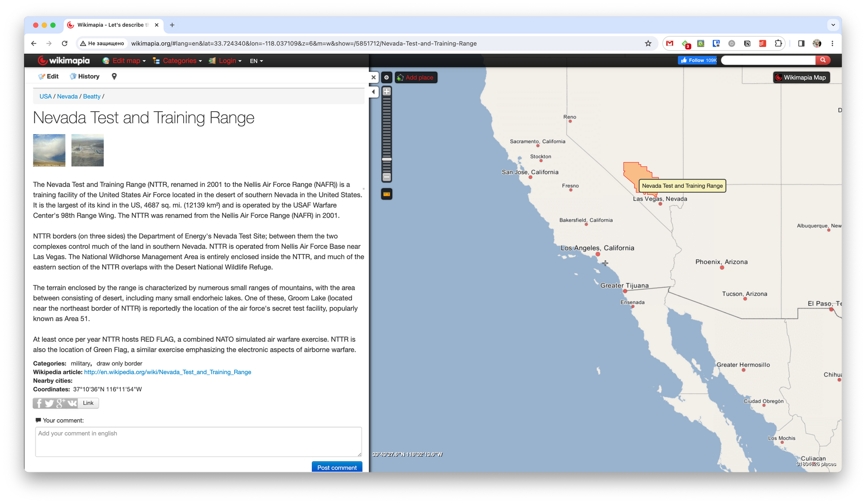The image size is (866, 504).
Task: Share via the Facebook icon
Action: pyautogui.click(x=39, y=403)
